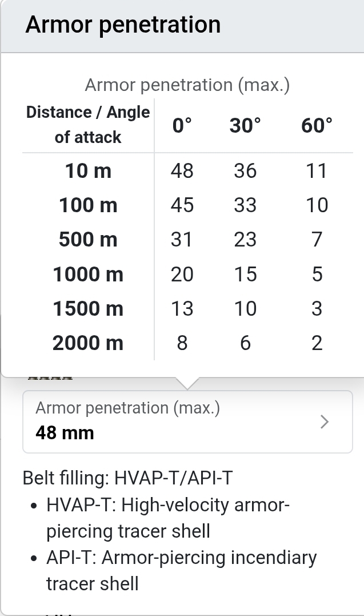This screenshot has width=364, height=616.
Task: Select the 60° angle column header
Action: click(x=317, y=125)
